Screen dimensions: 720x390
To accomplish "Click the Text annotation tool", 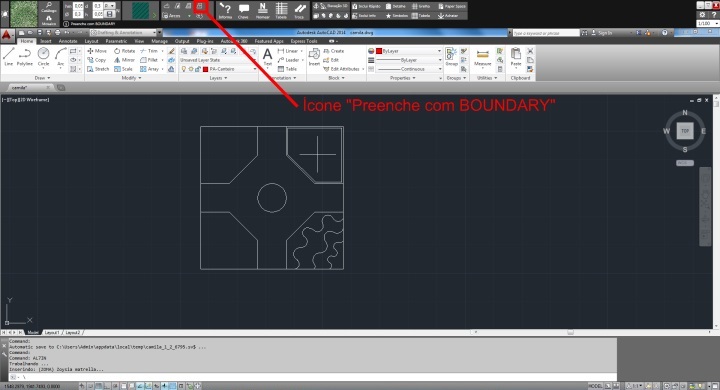I will [x=267, y=58].
